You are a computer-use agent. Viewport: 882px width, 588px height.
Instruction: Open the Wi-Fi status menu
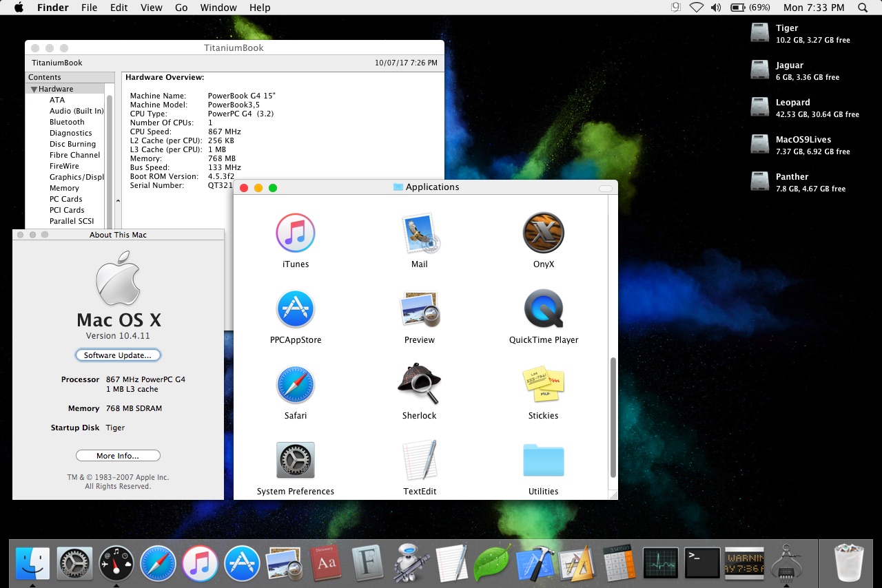point(697,8)
